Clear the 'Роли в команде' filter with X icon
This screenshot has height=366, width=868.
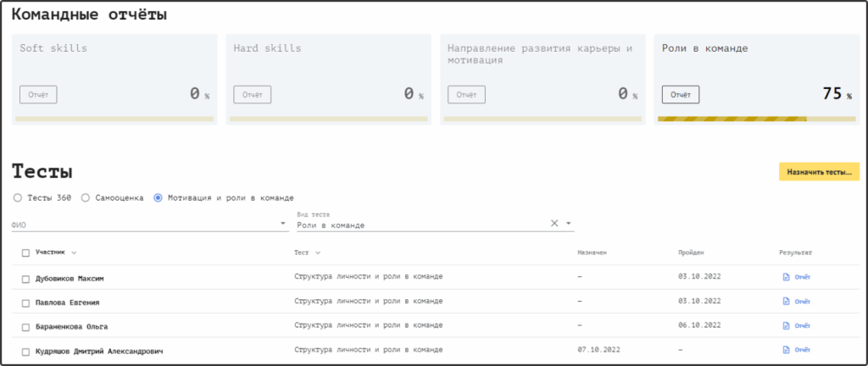point(554,224)
